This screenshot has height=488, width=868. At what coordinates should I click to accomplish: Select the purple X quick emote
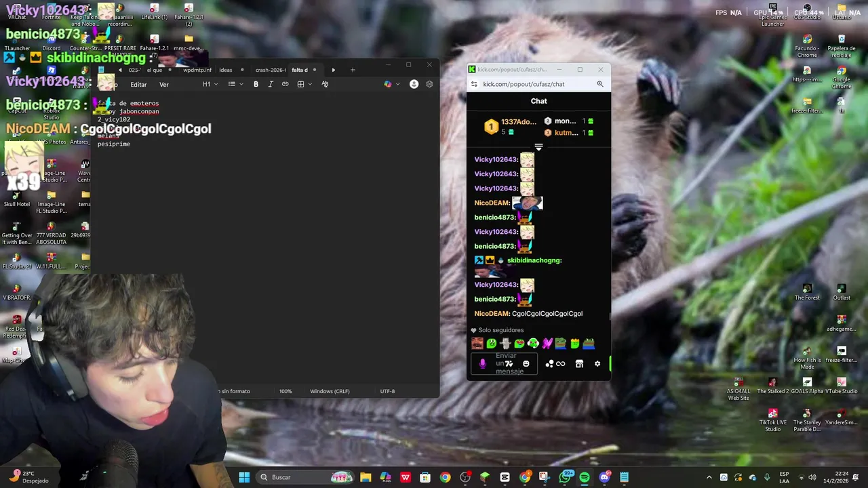547,344
